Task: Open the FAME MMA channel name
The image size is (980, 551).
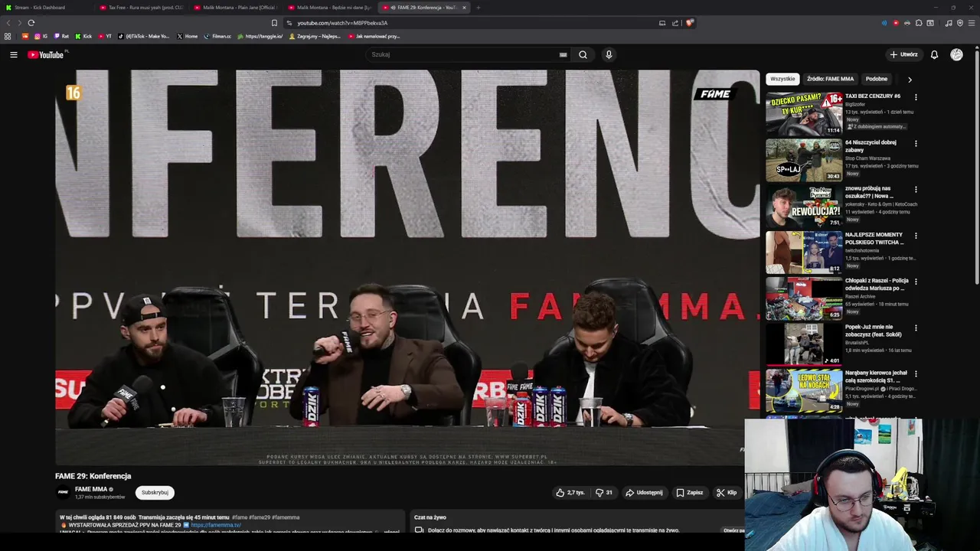Action: 91,489
